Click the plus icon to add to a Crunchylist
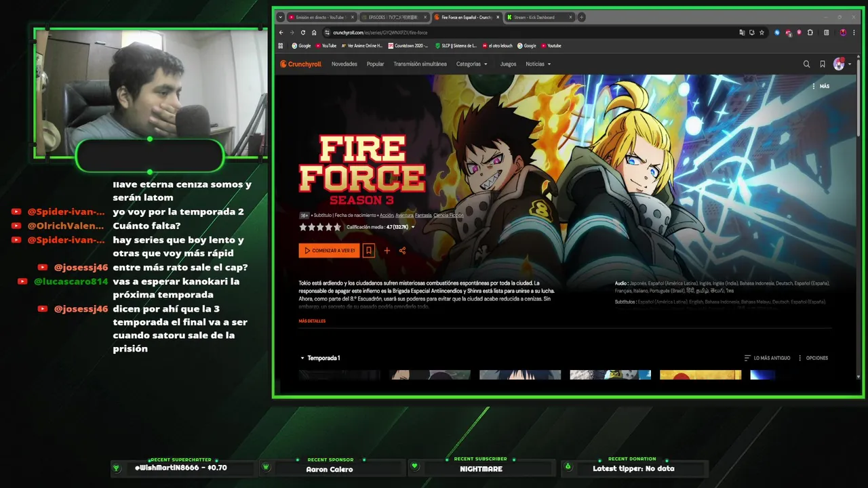Screen dimensions: 868x488 pyautogui.click(x=387, y=251)
